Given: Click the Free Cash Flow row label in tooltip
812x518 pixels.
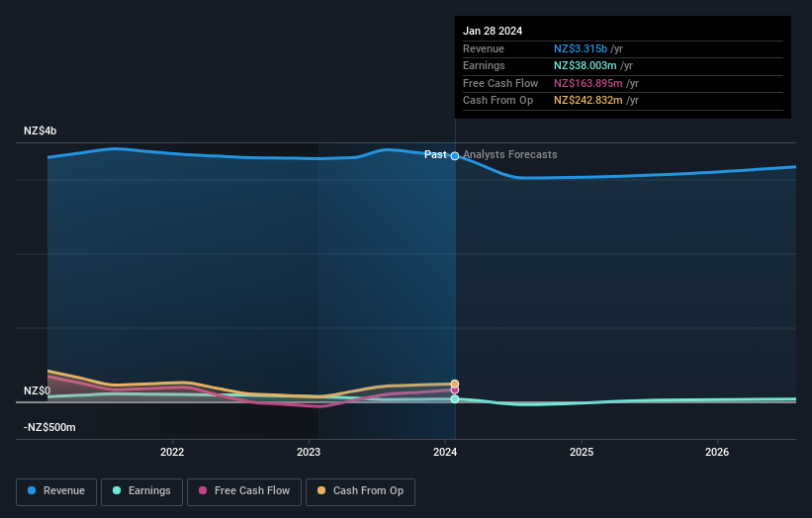Looking at the screenshot, I should (500, 83).
